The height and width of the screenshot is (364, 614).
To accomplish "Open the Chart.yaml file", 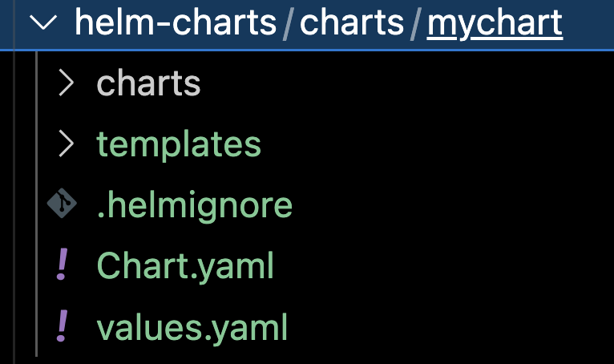I will pyautogui.click(x=185, y=266).
